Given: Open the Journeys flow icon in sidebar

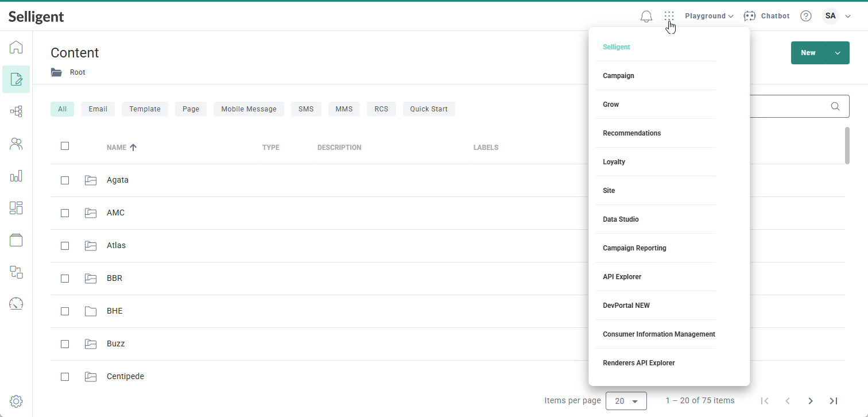Looking at the screenshot, I should point(16,111).
